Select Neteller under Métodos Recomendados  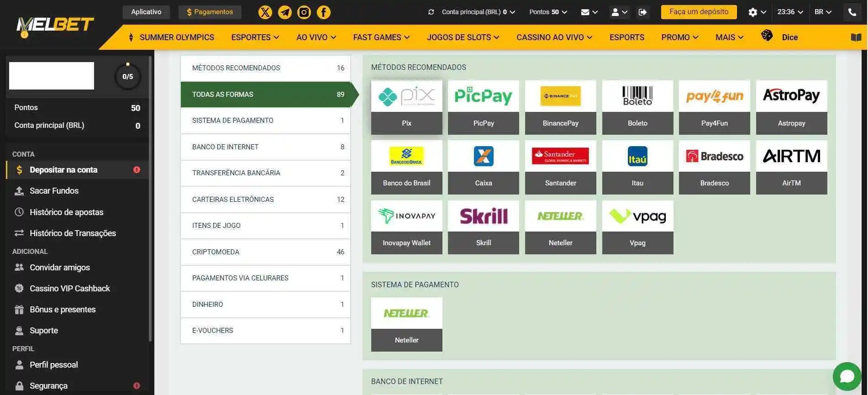(x=561, y=227)
